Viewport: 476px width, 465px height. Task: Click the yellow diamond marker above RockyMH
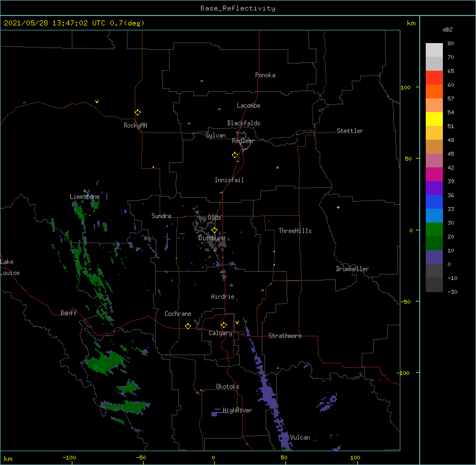click(x=137, y=113)
